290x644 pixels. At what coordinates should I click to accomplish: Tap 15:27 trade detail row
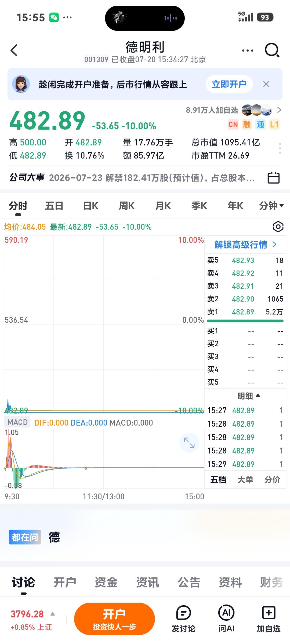pyautogui.click(x=245, y=410)
